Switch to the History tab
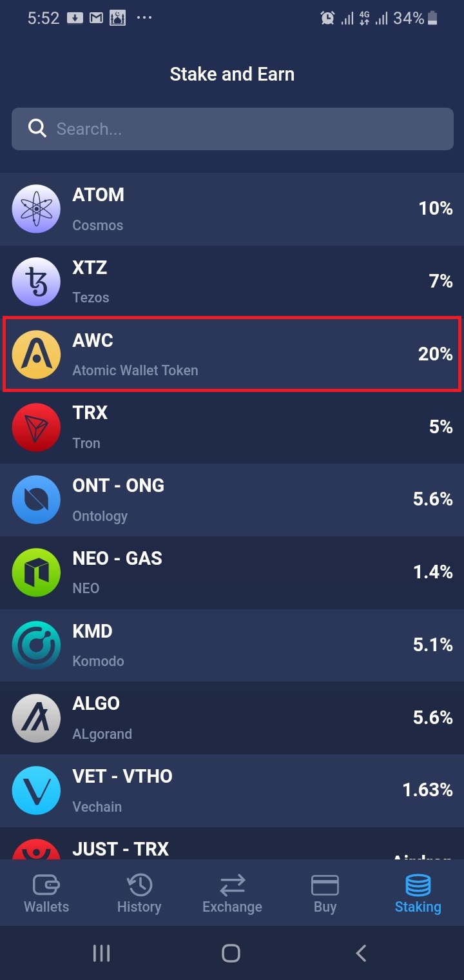The height and width of the screenshot is (980, 464). point(139,893)
